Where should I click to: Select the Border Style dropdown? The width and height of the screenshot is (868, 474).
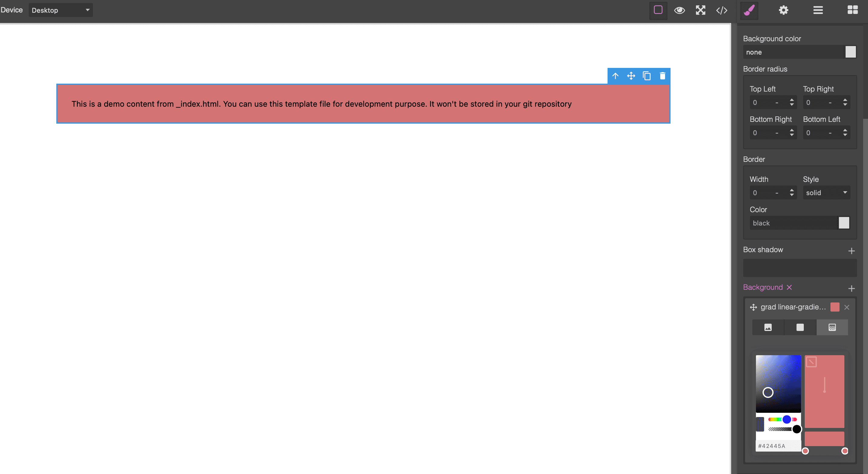826,193
